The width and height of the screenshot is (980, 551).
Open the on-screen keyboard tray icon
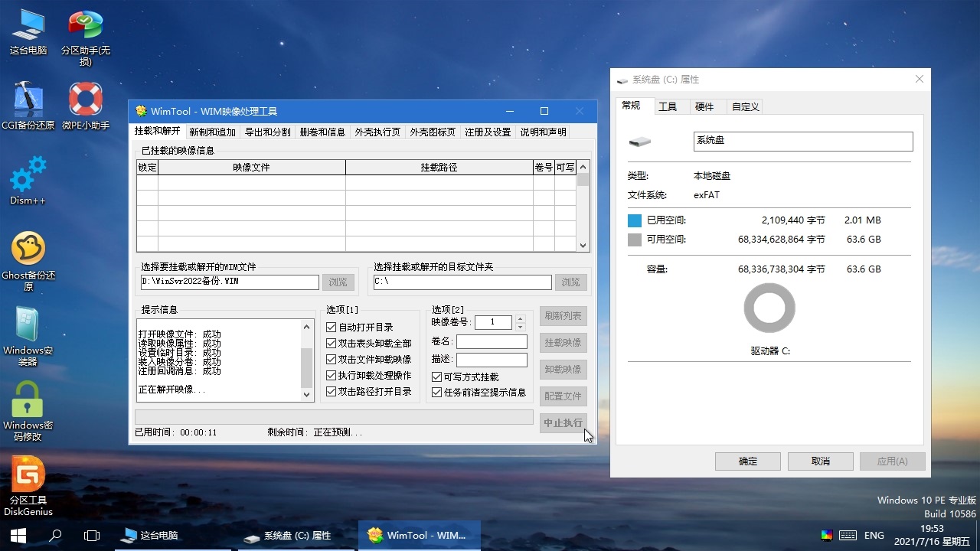pyautogui.click(x=848, y=536)
